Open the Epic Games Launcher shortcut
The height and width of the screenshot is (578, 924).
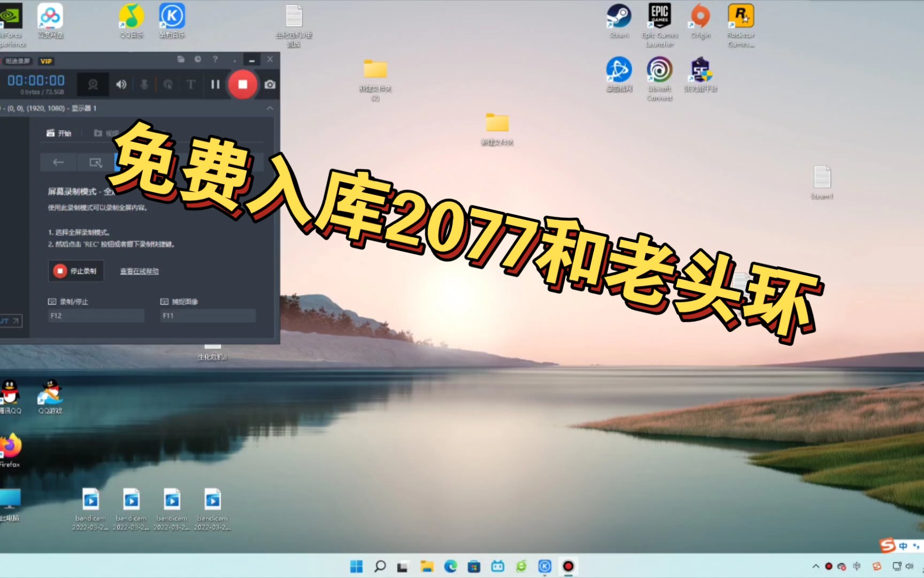click(x=660, y=25)
